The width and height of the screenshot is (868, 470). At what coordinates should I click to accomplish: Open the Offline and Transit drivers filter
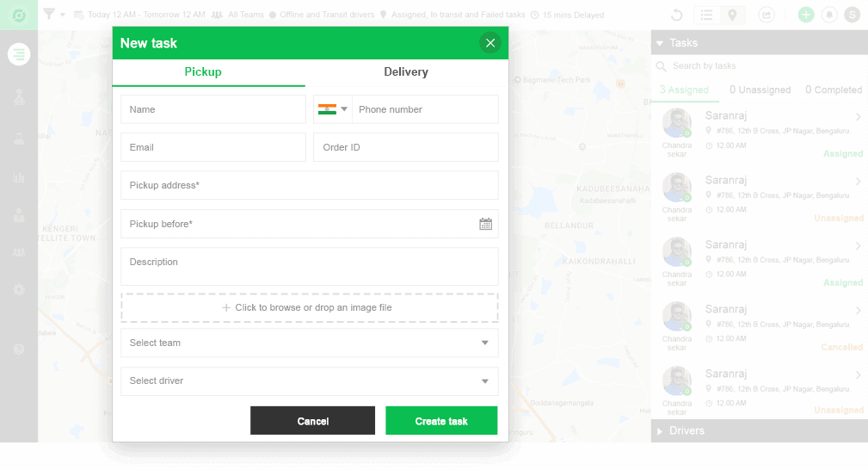(x=322, y=15)
